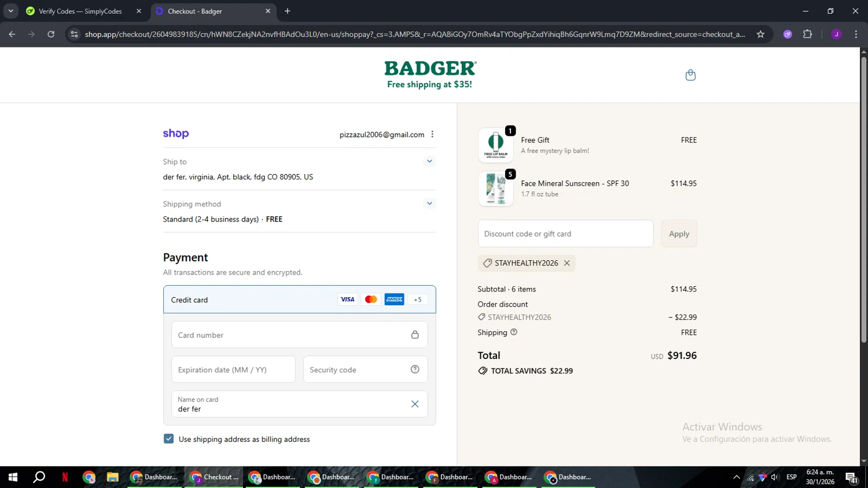Open the Windows Start menu
This screenshot has width=868, height=488.
[x=13, y=477]
